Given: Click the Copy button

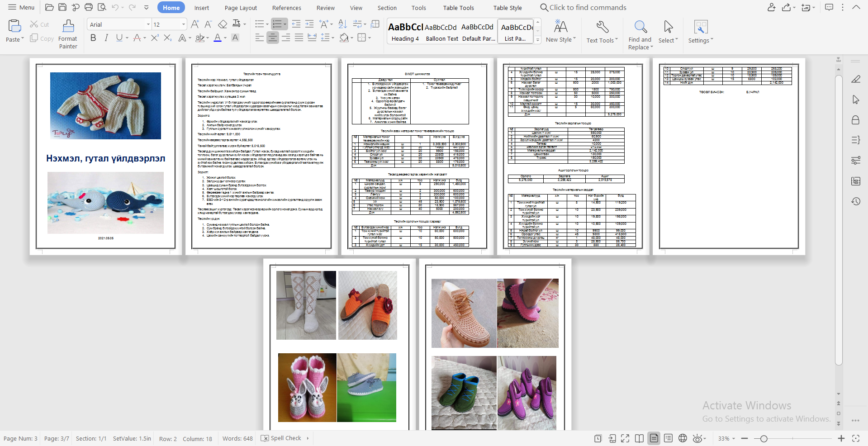Looking at the screenshot, I should [x=42, y=38].
